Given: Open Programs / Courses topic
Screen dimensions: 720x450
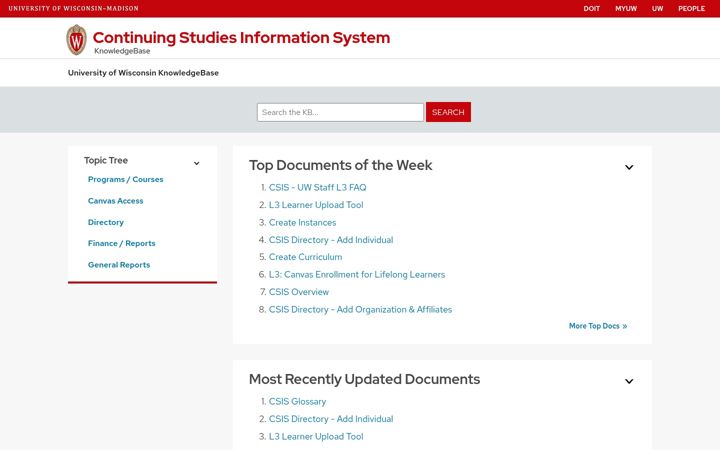Looking at the screenshot, I should 125,179.
